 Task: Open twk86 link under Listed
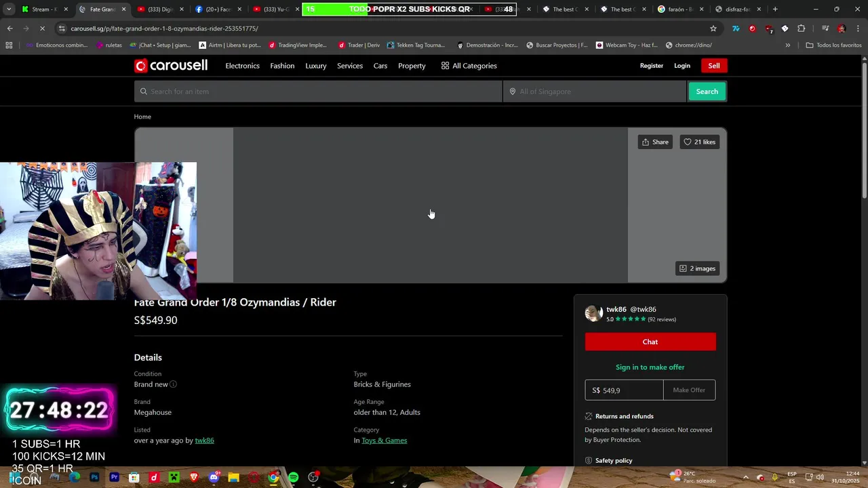[204, 441]
